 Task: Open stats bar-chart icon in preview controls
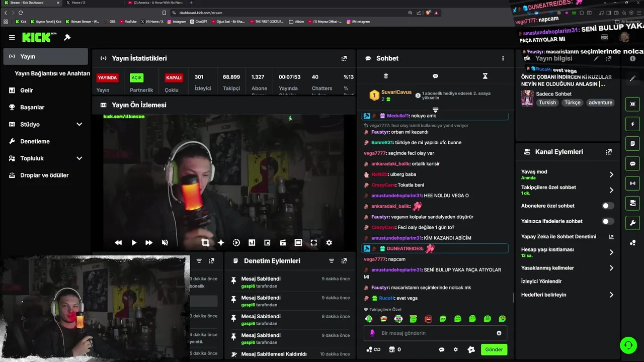tap(252, 242)
